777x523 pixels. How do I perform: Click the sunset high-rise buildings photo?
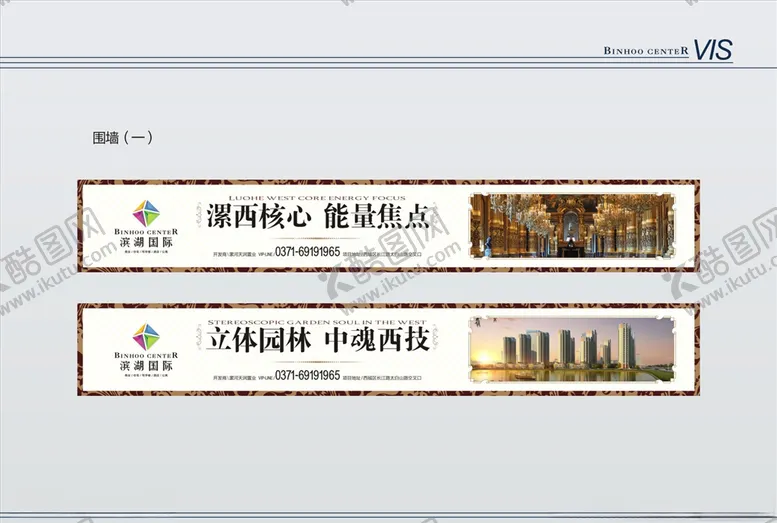[x=572, y=349]
